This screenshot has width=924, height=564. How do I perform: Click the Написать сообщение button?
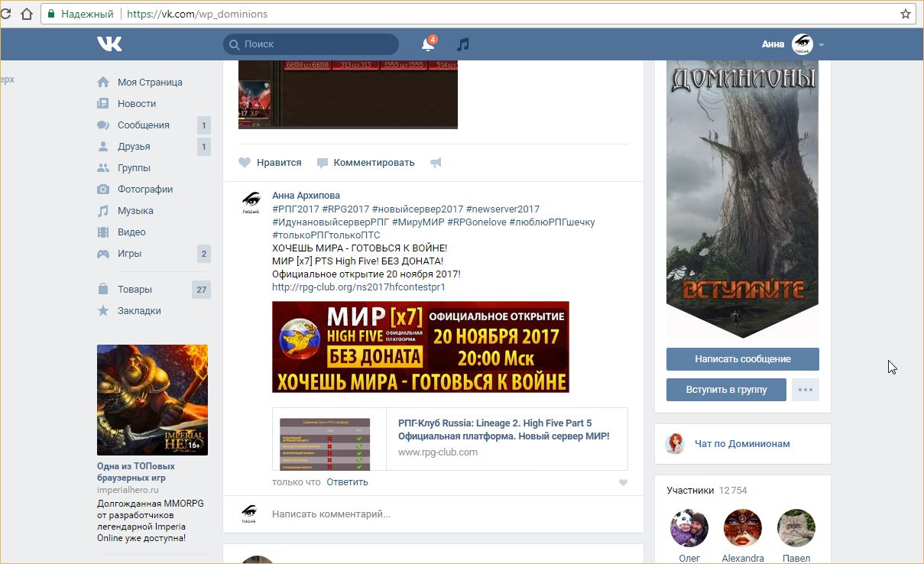point(743,359)
